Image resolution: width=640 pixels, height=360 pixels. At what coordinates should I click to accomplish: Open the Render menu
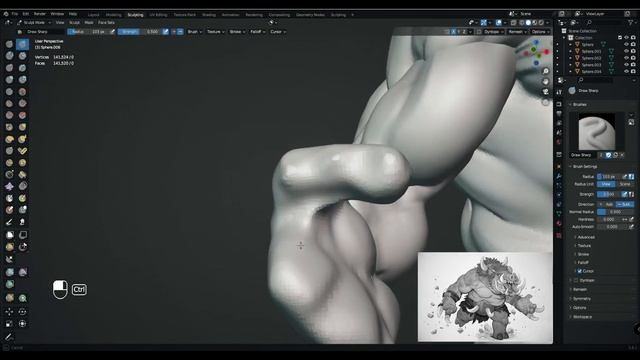pyautogui.click(x=40, y=14)
